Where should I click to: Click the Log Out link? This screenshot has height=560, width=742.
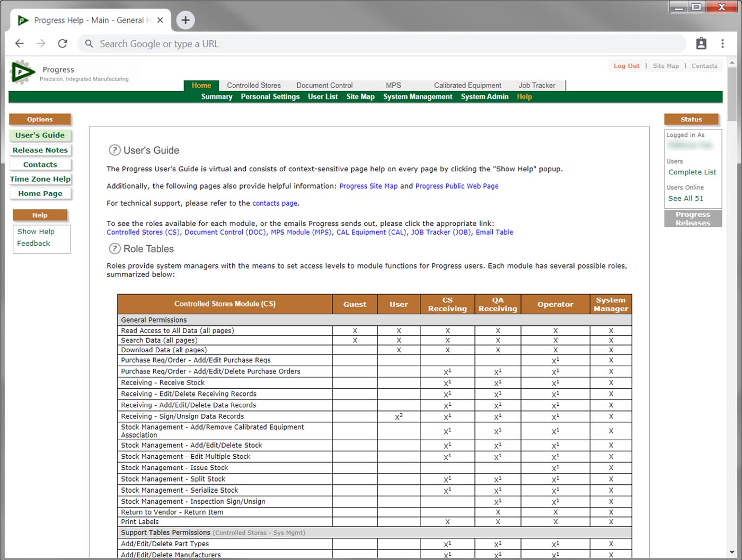pos(626,66)
